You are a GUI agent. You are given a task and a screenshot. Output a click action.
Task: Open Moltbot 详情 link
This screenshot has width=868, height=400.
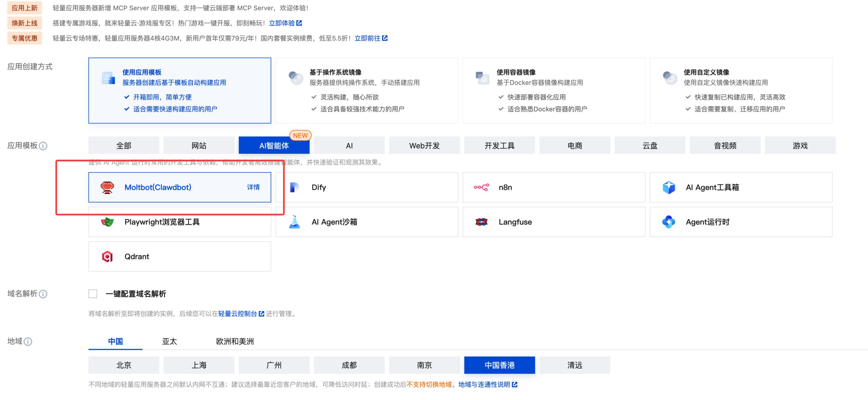pyautogui.click(x=253, y=187)
